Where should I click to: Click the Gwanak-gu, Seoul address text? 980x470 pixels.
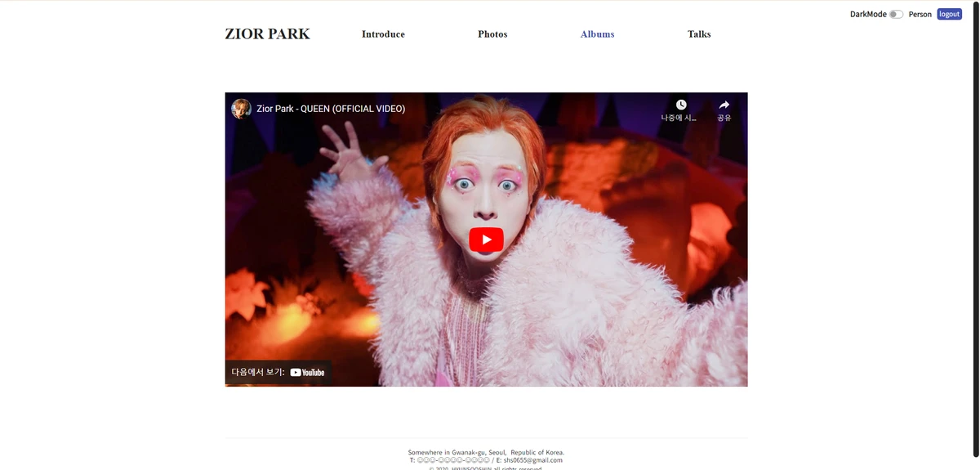coord(486,452)
